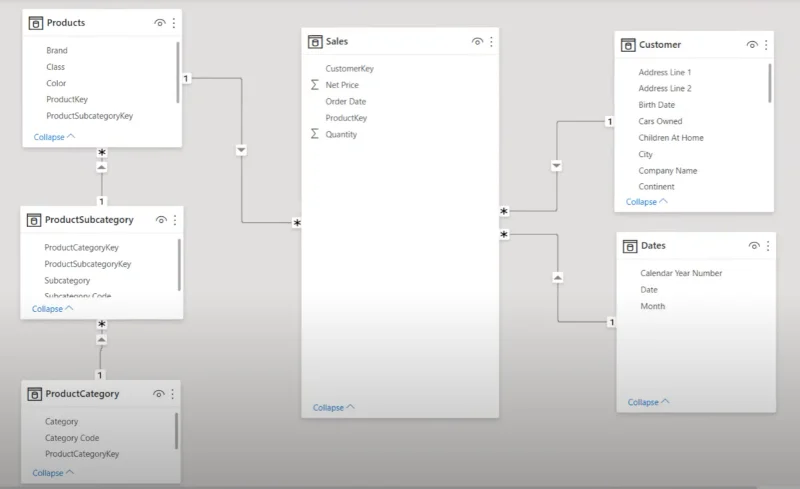The image size is (800, 489).
Task: Click Customer table field list scrollbar
Action: pyautogui.click(x=769, y=83)
